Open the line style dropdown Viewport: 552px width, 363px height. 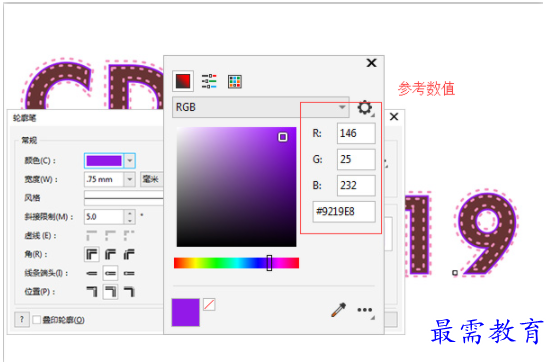coord(124,198)
